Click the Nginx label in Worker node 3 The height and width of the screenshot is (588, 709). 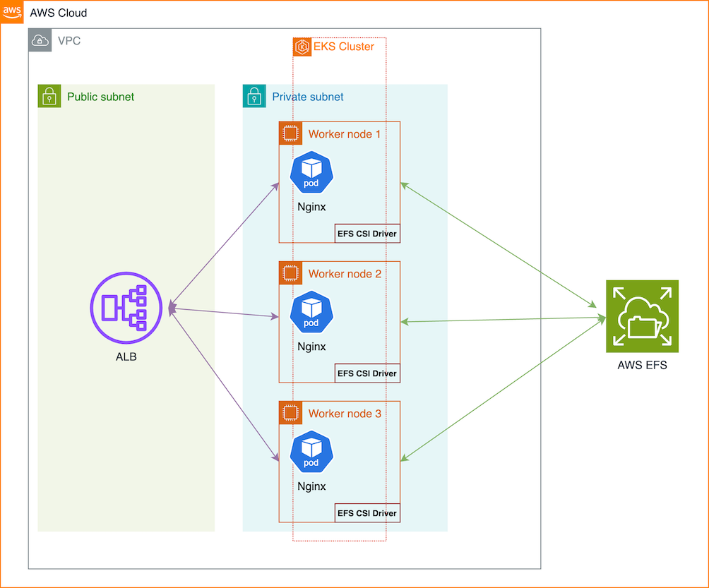click(311, 486)
